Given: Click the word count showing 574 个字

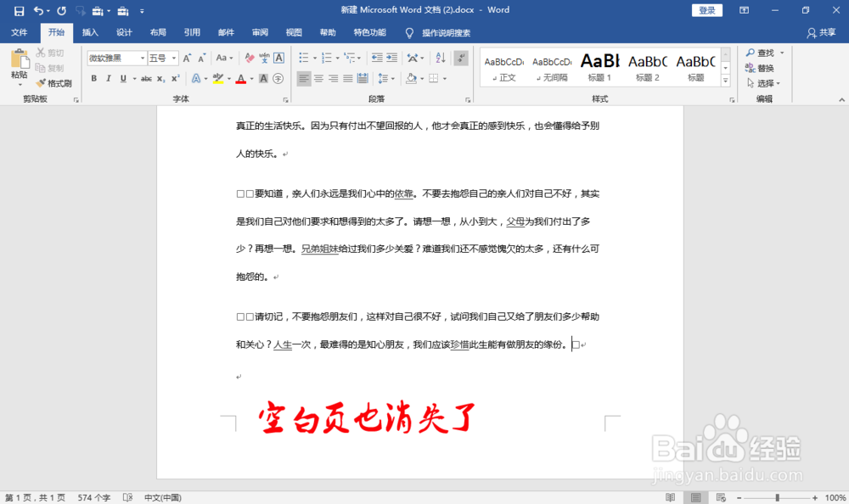Looking at the screenshot, I should [93, 496].
